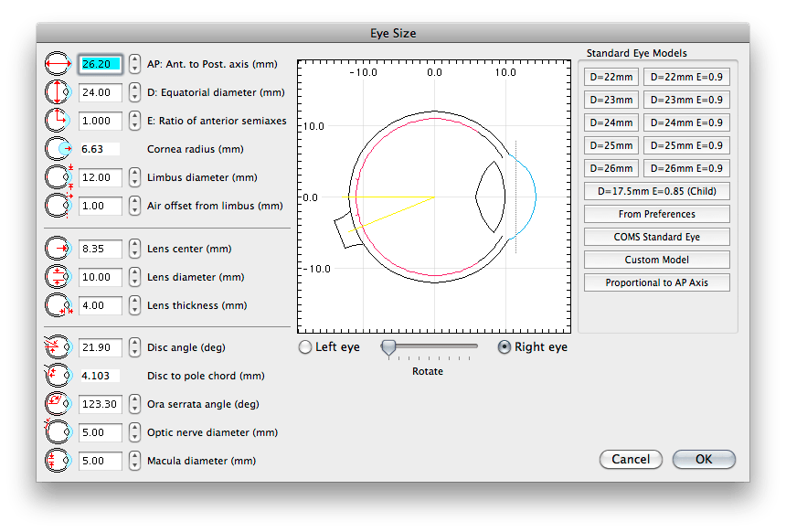Image resolution: width=786 pixels, height=532 pixels.
Task: Click the anterior semiaxes ratio icon
Action: (x=58, y=121)
